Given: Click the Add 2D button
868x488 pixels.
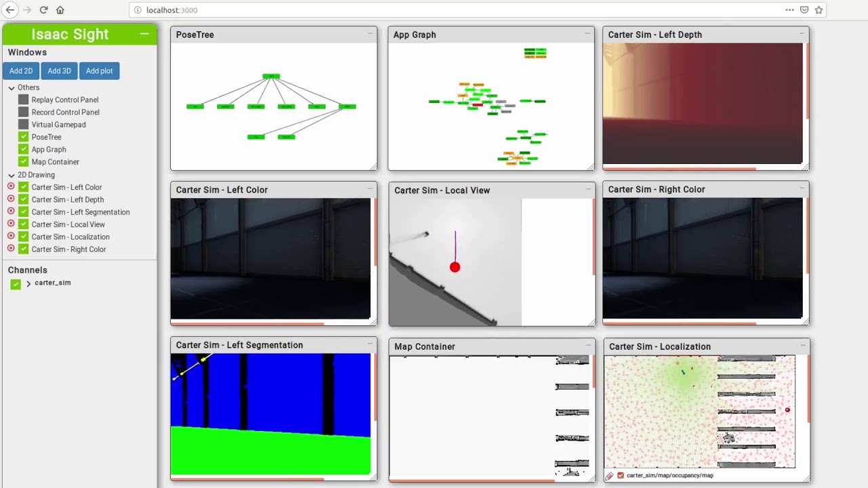Looking at the screenshot, I should coord(21,70).
